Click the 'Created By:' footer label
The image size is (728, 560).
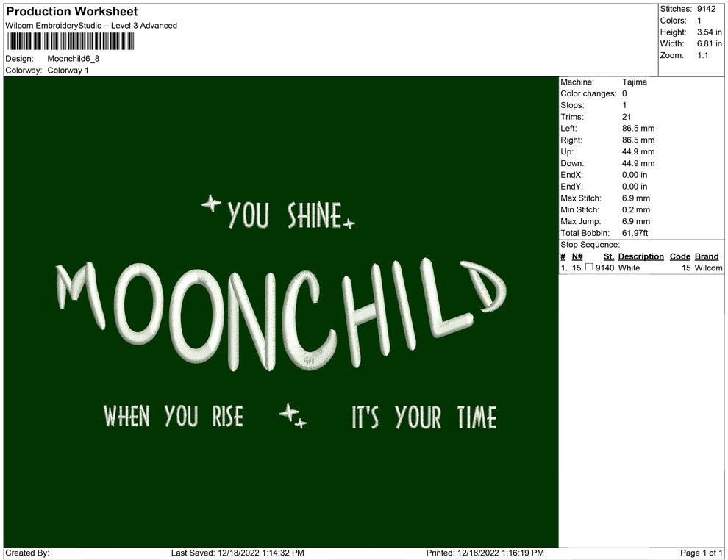(x=27, y=553)
